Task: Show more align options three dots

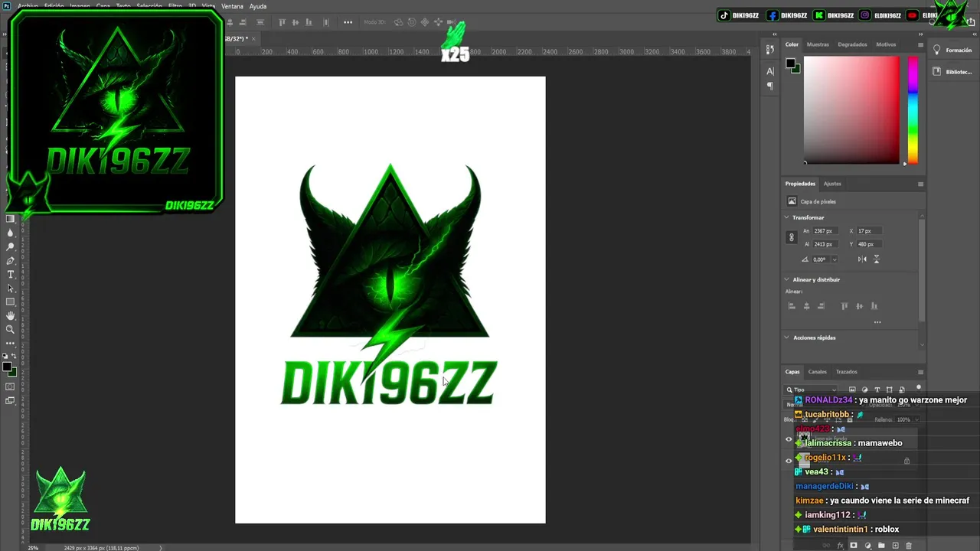Action: (877, 322)
